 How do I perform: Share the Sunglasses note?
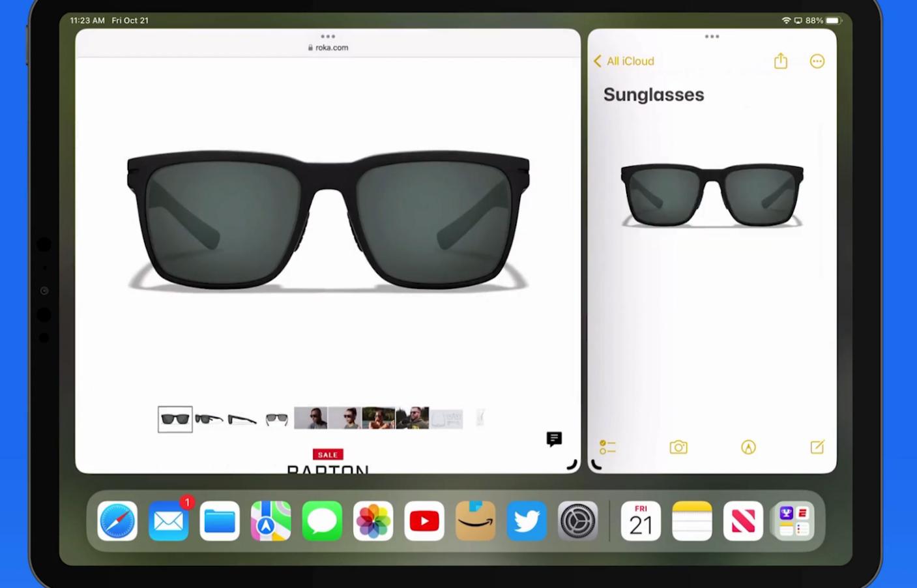[780, 61]
